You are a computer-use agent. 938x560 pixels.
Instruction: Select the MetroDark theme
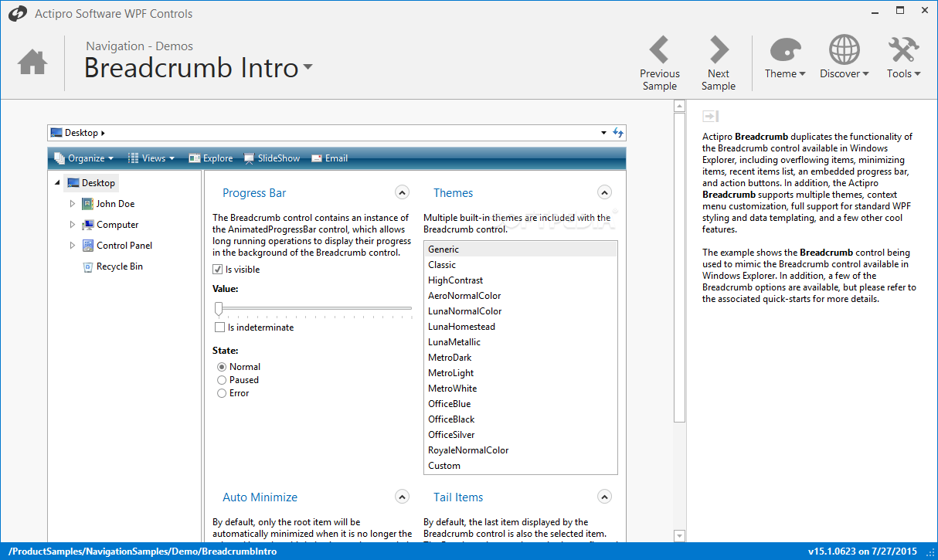521,358
